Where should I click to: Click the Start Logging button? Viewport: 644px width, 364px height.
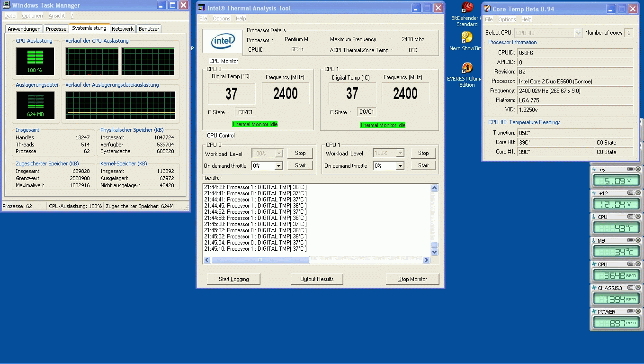coord(234,279)
